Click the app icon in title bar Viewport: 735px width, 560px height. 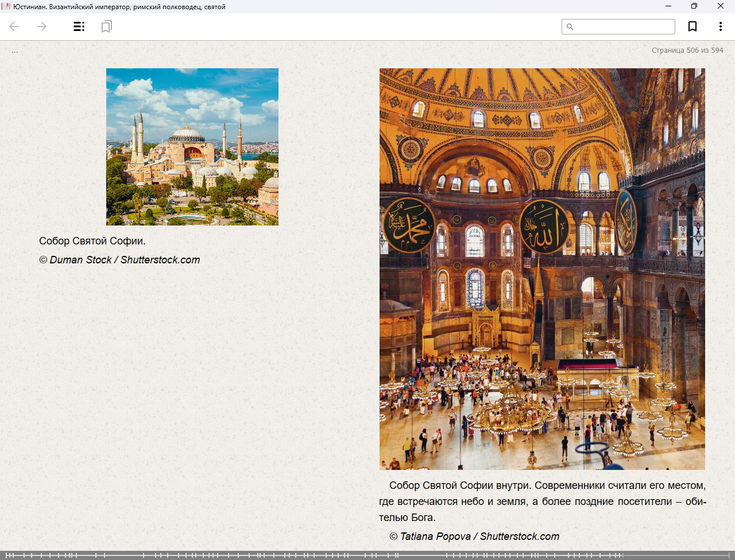pyautogui.click(x=6, y=6)
